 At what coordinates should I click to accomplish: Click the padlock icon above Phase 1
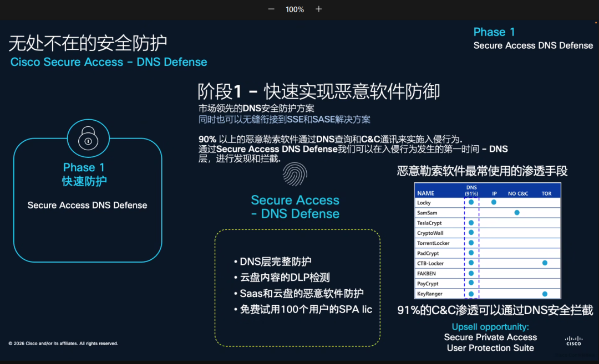pos(88,138)
